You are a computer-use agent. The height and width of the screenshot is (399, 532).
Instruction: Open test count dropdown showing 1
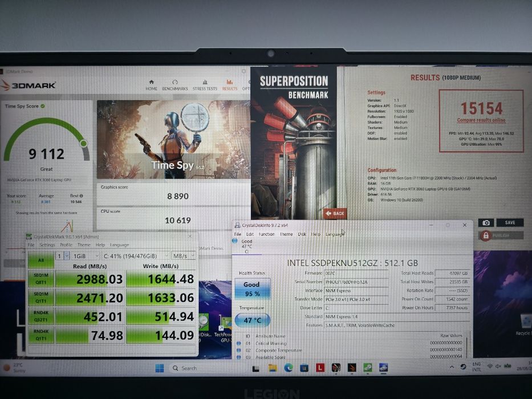pyautogui.click(x=63, y=256)
